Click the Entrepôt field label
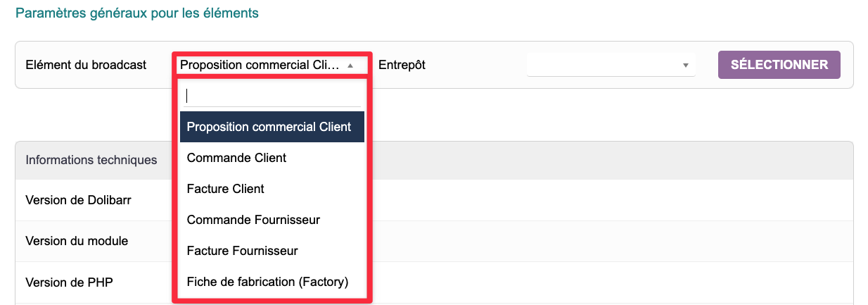The height and width of the screenshot is (305, 868). 402,65
